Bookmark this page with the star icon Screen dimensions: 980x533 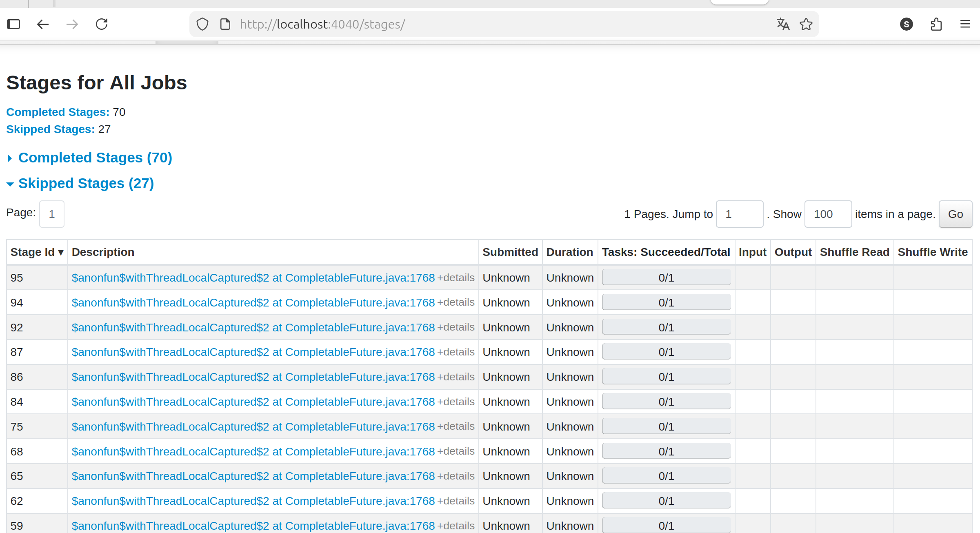point(806,24)
